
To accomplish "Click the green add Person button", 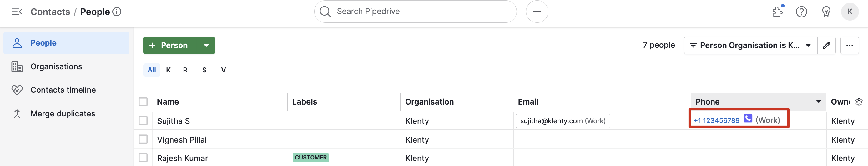I will point(169,45).
